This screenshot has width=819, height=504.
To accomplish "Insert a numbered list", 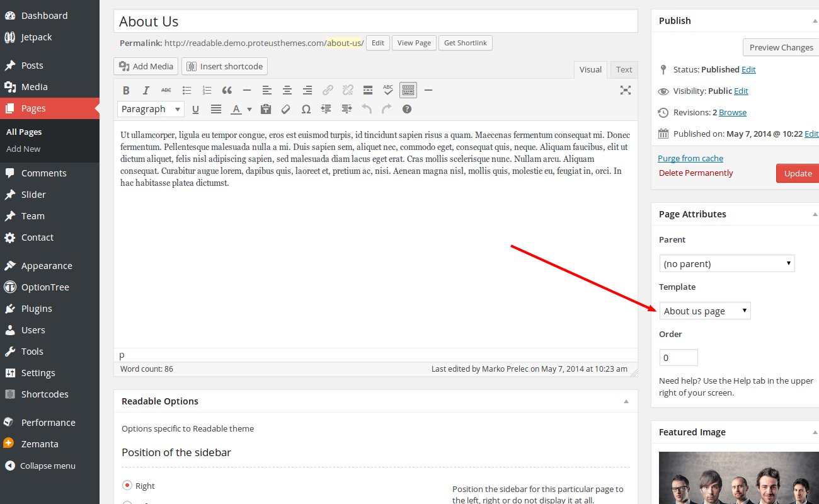I will pos(207,90).
